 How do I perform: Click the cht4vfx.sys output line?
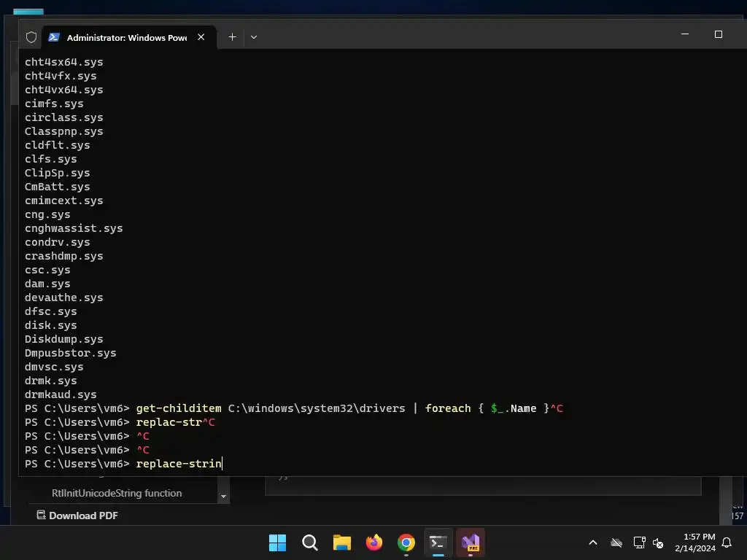[61, 76]
